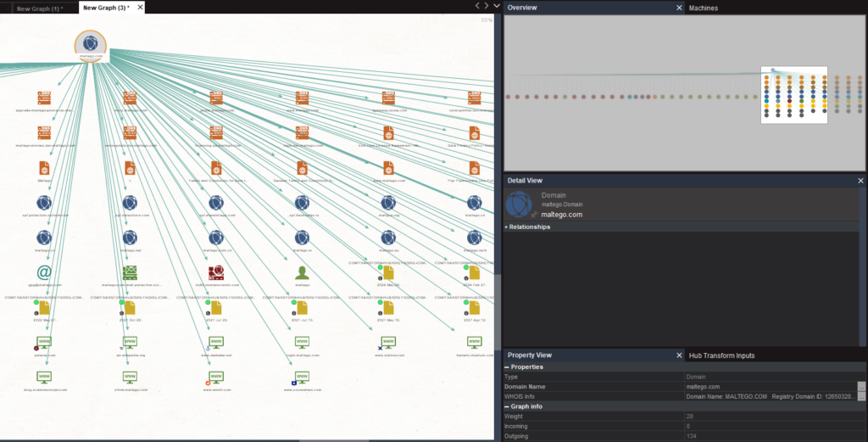
Task: Open the graph tab list dropdown arrow
Action: tap(497, 6)
